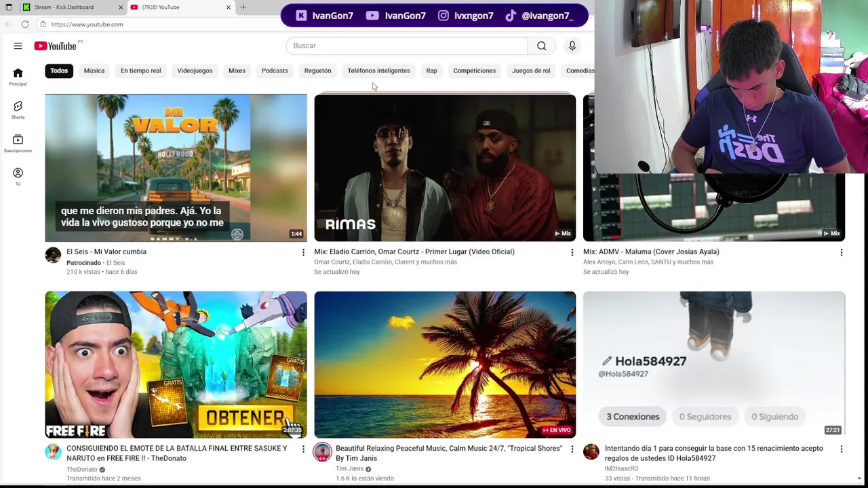Open the YouTube hamburger guide menu

tap(18, 46)
